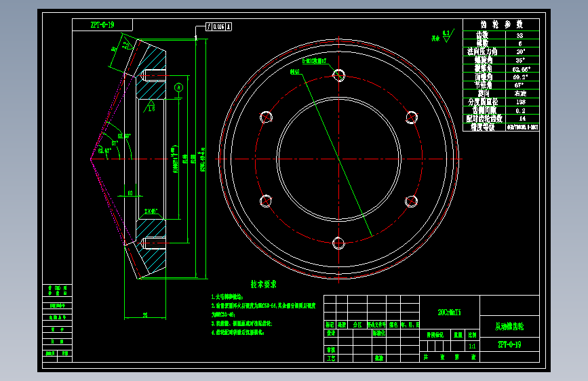The height and width of the screenshot is (381, 588).
Task: Click the 其余 surface roughness note
Action: pos(443,37)
